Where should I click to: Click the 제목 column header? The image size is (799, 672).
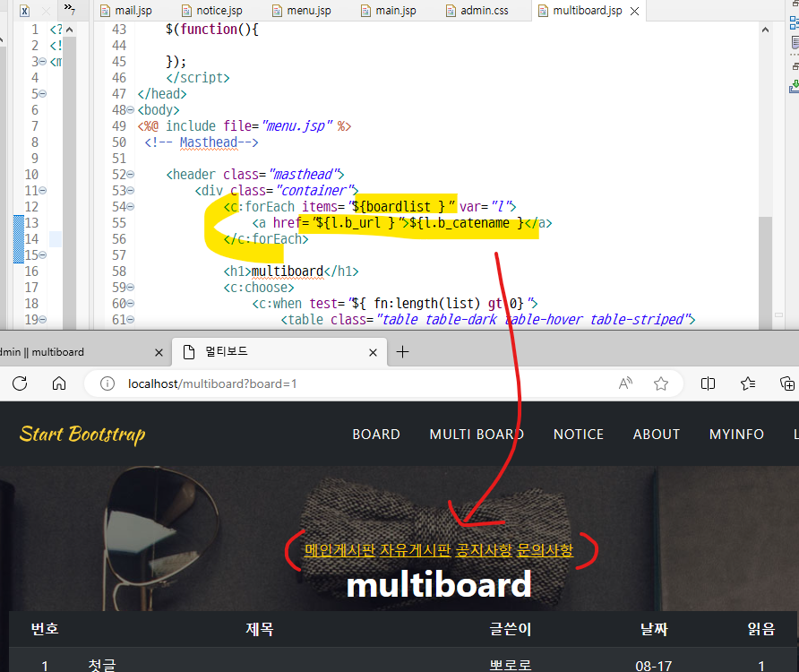click(260, 629)
